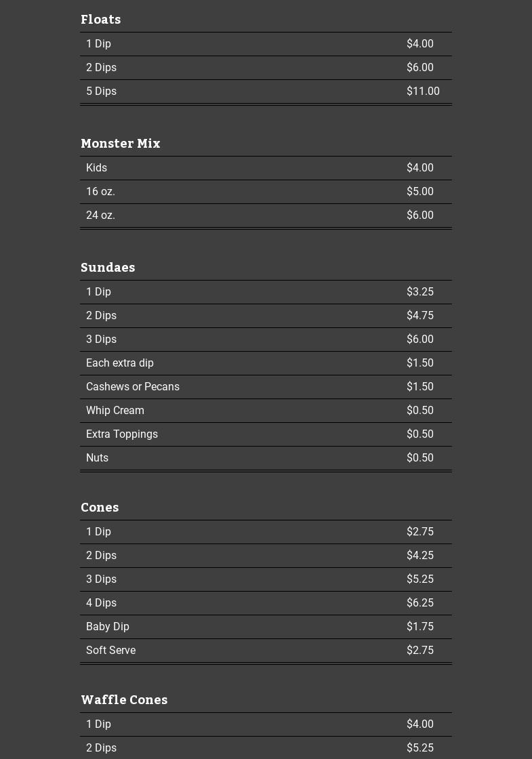Select the Nuts add-on row

[266, 458]
